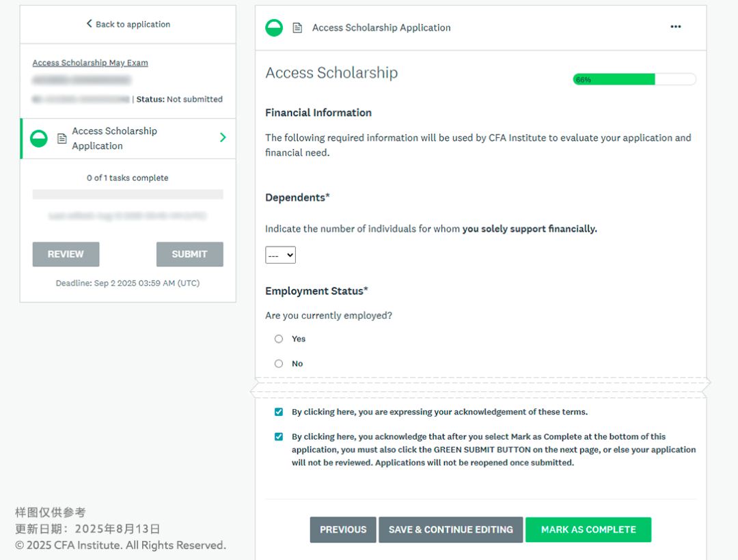Click the 66% green progress bar
Viewport: 738px width, 560px height.
(614, 80)
